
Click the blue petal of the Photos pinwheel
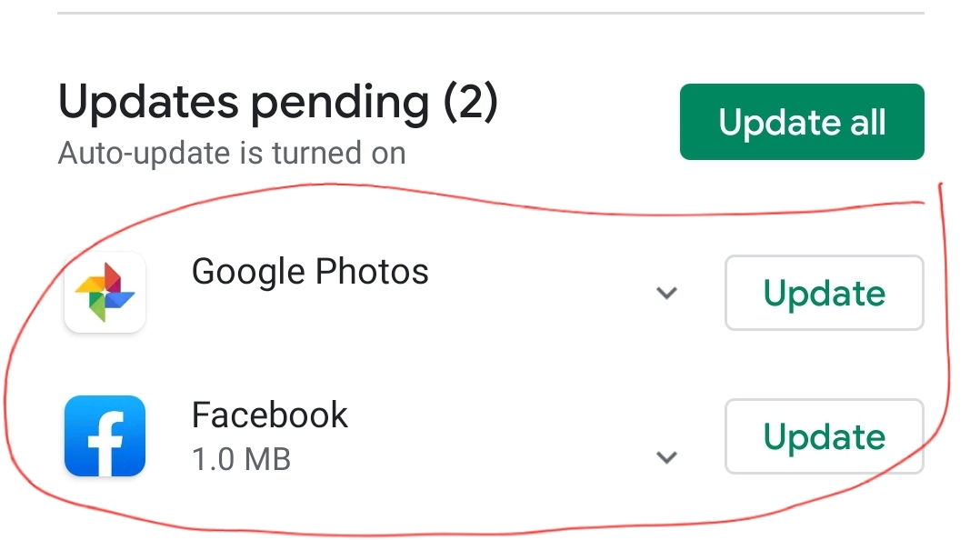[120, 299]
